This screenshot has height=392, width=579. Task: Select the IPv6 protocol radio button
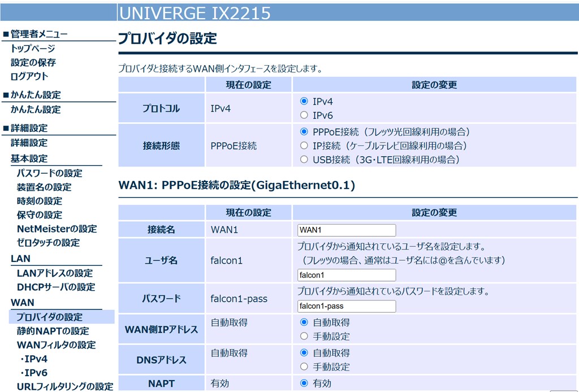pyautogui.click(x=304, y=115)
